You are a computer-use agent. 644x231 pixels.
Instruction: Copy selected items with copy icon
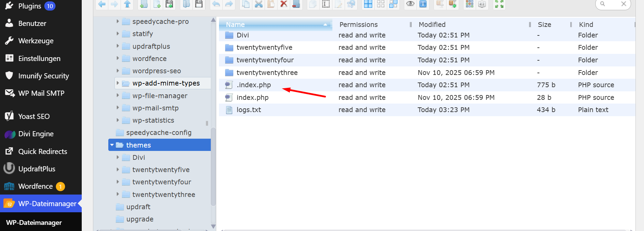(246, 4)
